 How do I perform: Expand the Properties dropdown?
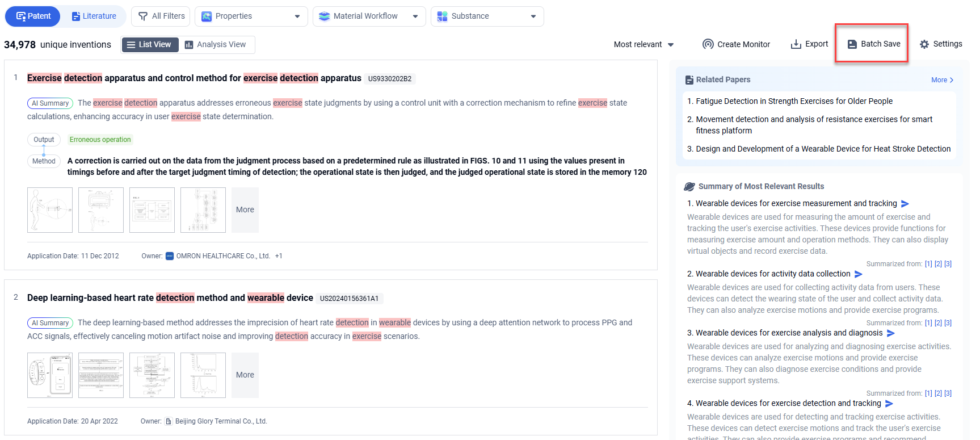(x=251, y=16)
